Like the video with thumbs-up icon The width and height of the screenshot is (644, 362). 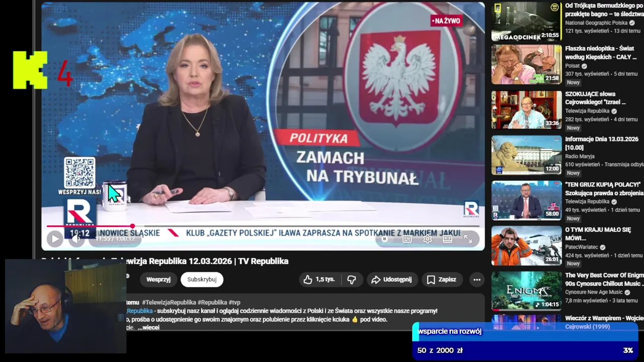click(308, 280)
